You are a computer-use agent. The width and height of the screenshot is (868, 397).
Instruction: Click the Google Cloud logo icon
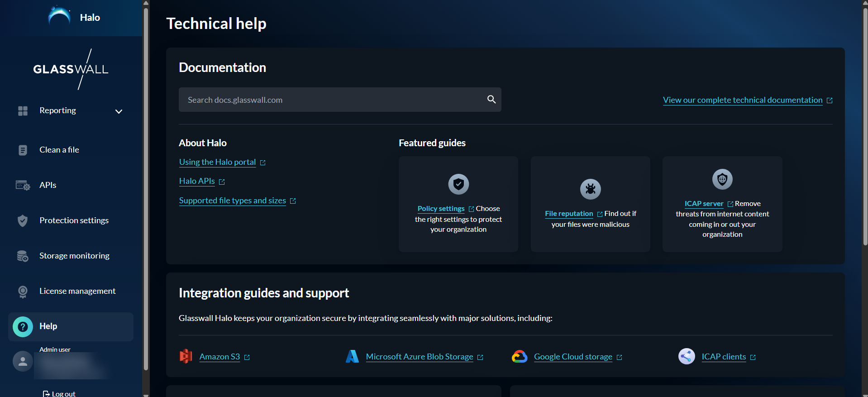[x=520, y=357]
